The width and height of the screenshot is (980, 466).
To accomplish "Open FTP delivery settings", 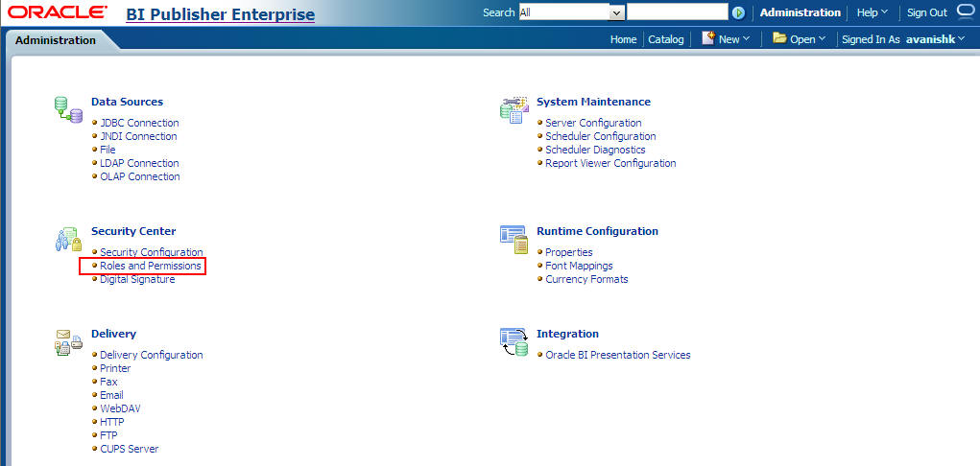I will pyautogui.click(x=108, y=435).
